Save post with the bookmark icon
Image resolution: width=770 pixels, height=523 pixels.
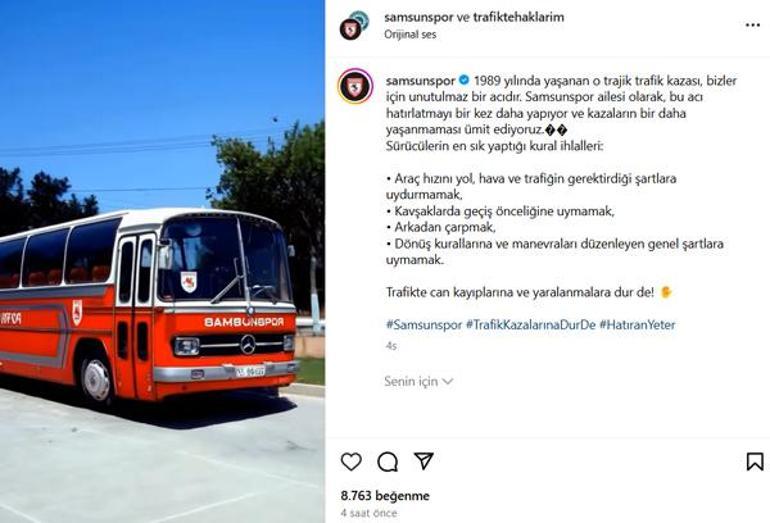[754, 462]
